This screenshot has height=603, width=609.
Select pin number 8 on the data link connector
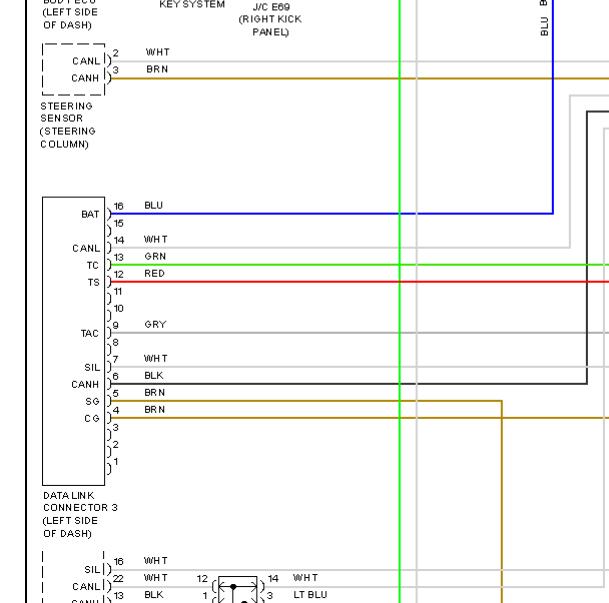point(115,342)
